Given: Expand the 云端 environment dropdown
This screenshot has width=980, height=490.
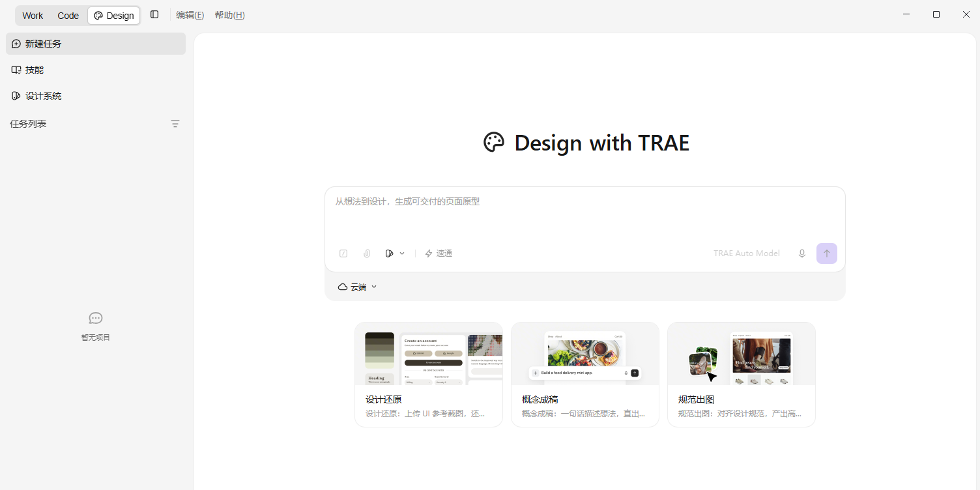Looking at the screenshot, I should tap(358, 287).
